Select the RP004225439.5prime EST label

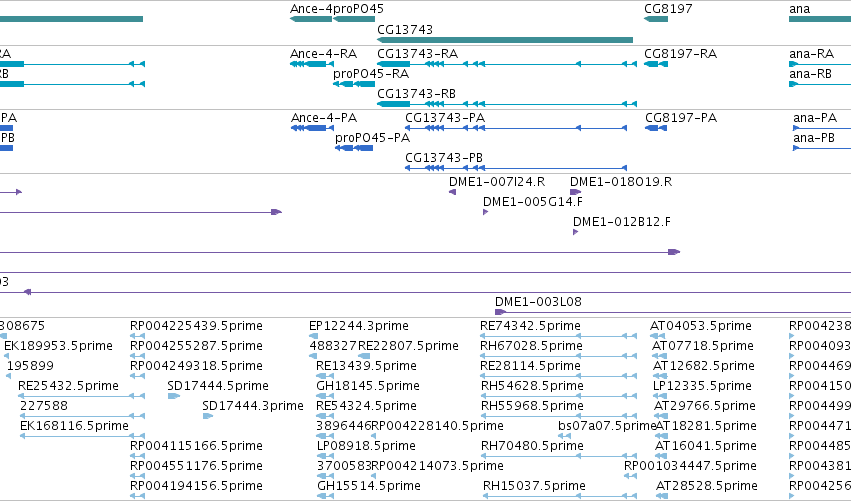click(196, 326)
